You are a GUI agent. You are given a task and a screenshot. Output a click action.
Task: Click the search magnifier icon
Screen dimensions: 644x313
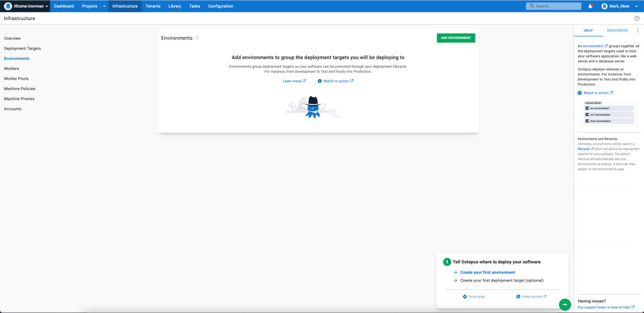click(532, 6)
